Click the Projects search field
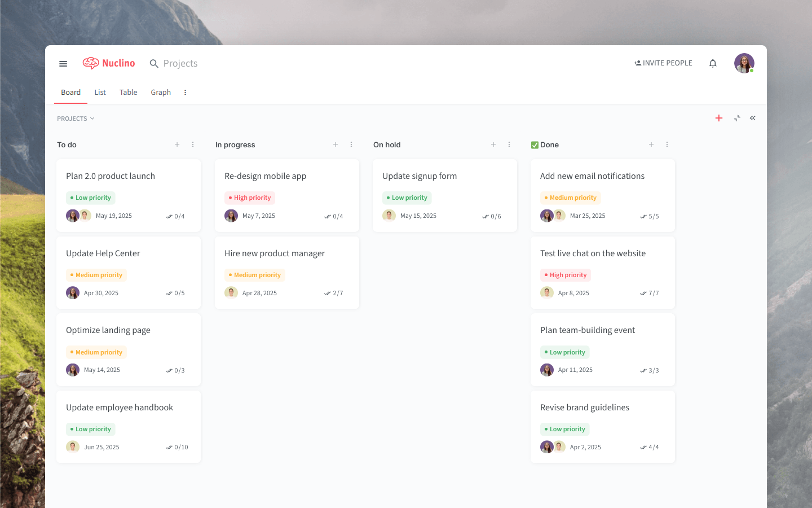The image size is (812, 508). 180,64
